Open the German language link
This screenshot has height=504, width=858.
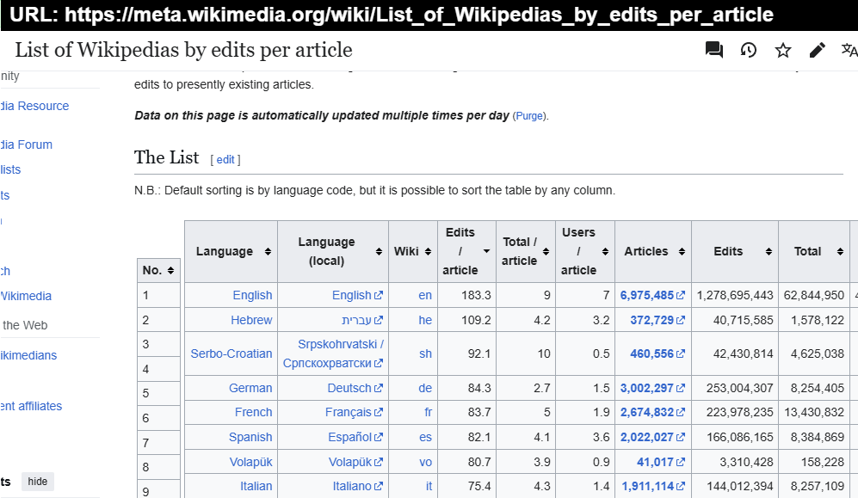250,388
